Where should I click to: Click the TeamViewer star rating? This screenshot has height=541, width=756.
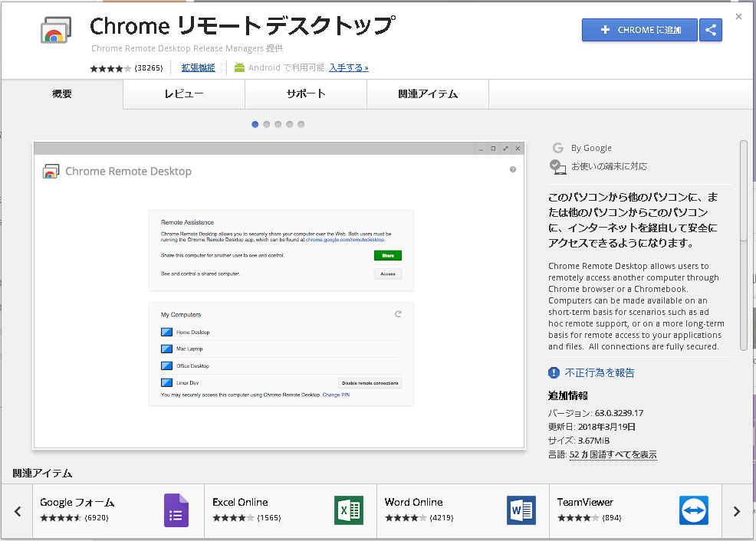click(578, 518)
